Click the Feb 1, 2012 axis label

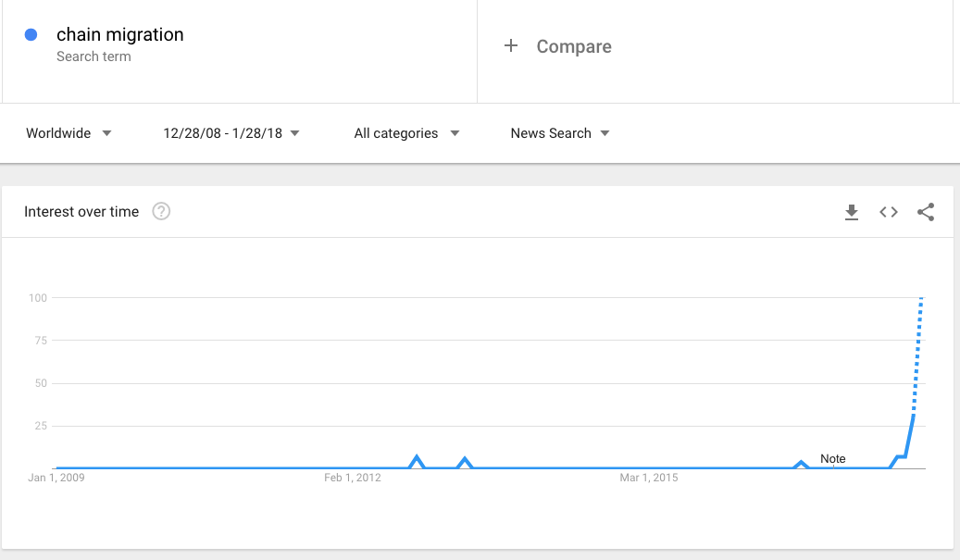pos(353,478)
